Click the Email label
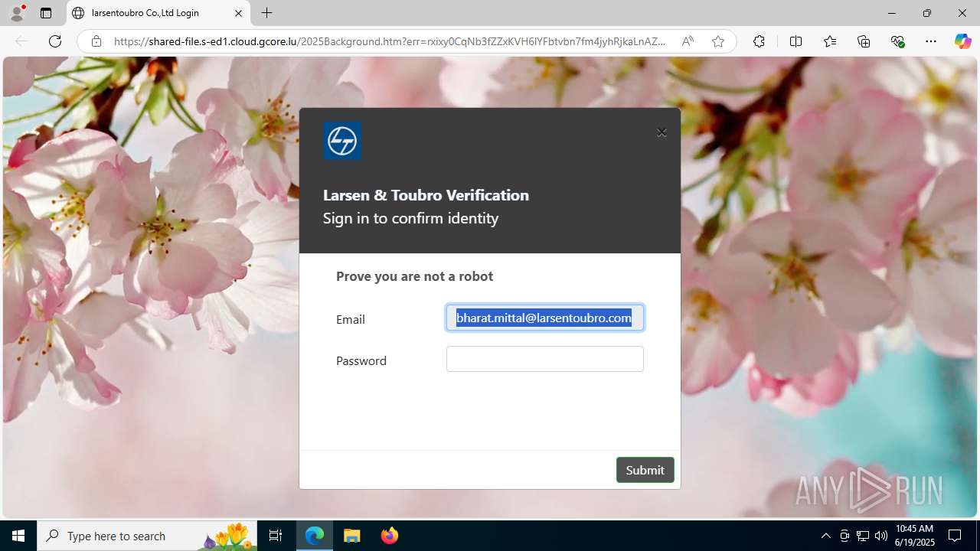Screen dimensions: 980x551 (350, 319)
